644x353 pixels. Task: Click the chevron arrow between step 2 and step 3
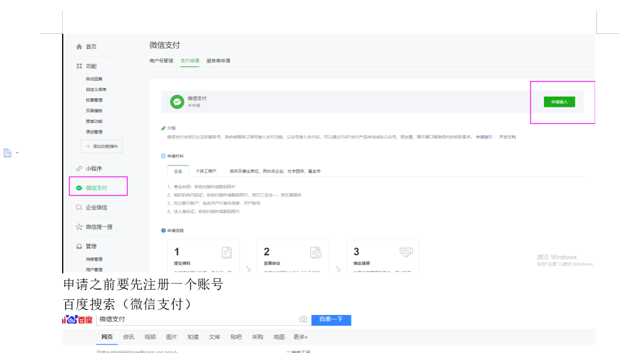(x=338, y=269)
